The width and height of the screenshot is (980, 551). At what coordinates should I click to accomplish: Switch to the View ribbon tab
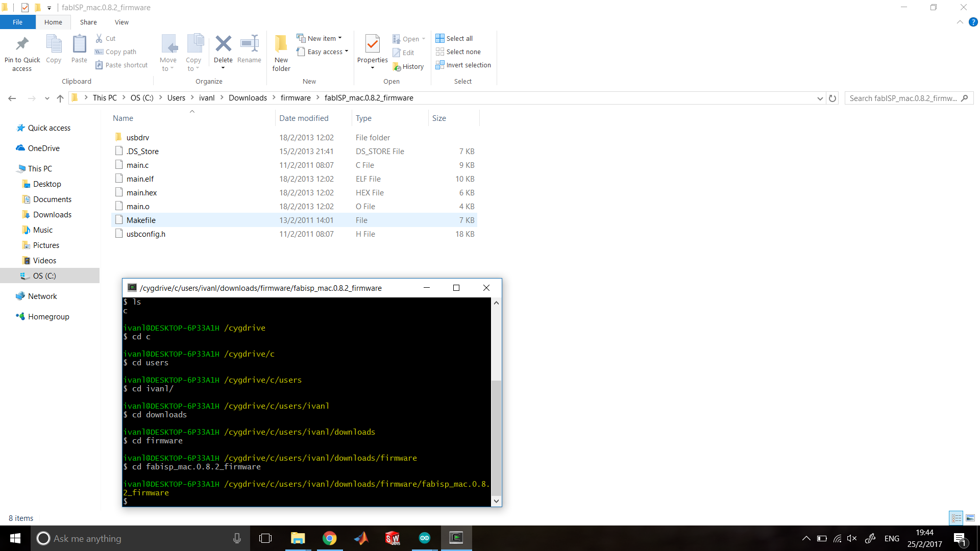tap(121, 22)
